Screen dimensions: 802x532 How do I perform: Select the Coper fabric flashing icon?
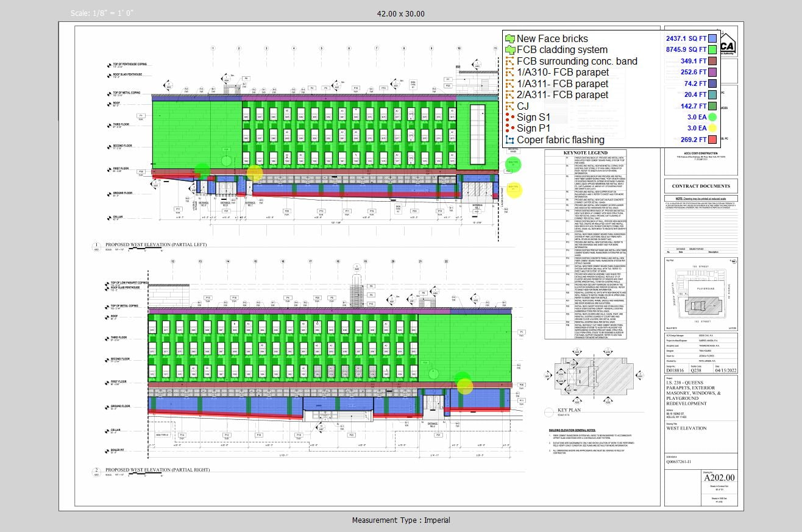(x=510, y=140)
